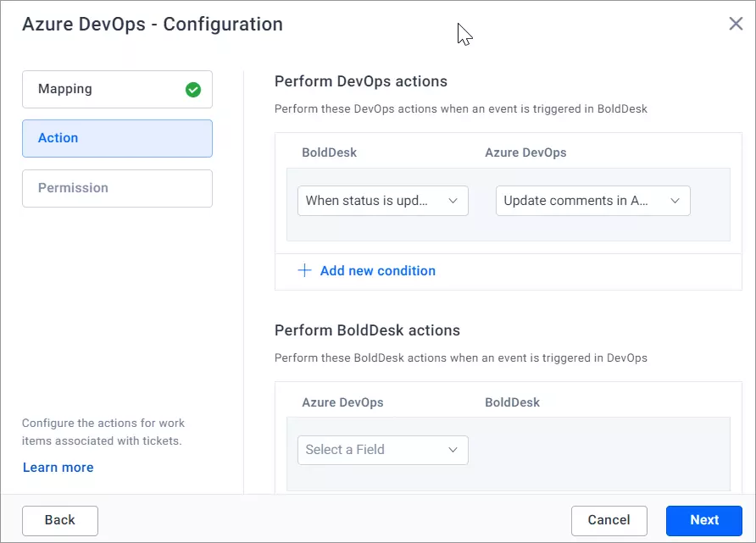
Task: Open the Learn more link
Action: [58, 468]
